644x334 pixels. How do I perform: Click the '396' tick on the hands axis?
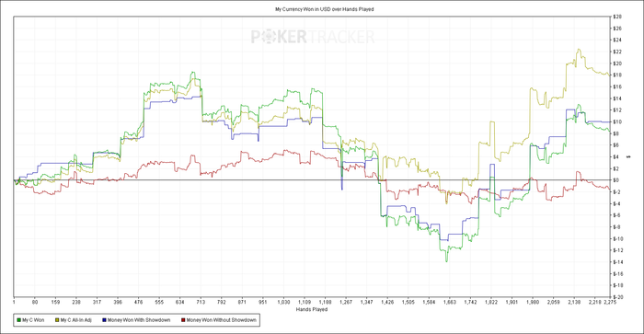pos(118,302)
